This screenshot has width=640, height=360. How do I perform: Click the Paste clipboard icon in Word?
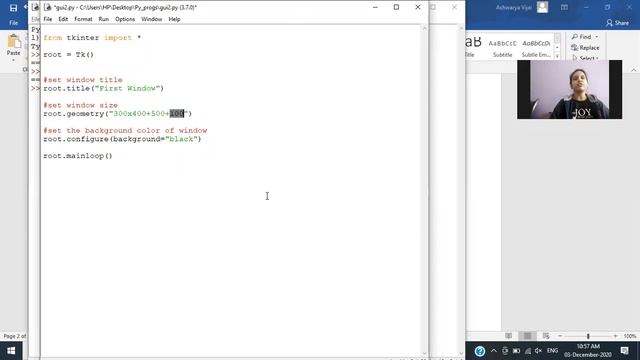14,41
